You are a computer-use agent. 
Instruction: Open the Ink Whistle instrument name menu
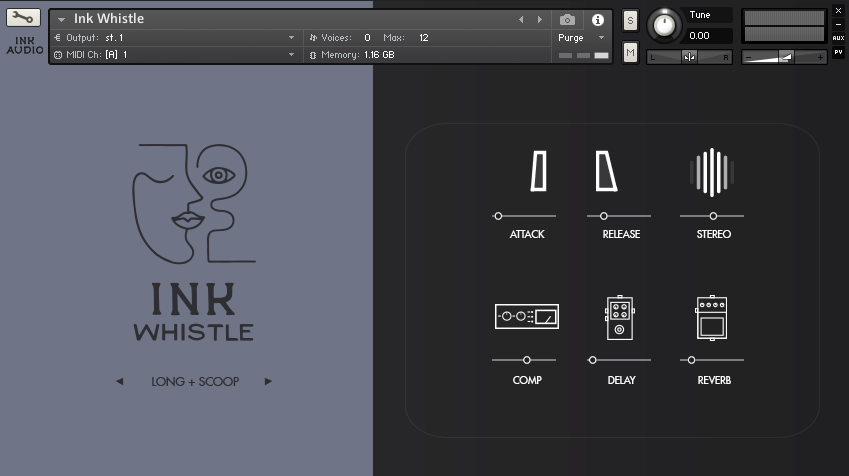point(62,20)
